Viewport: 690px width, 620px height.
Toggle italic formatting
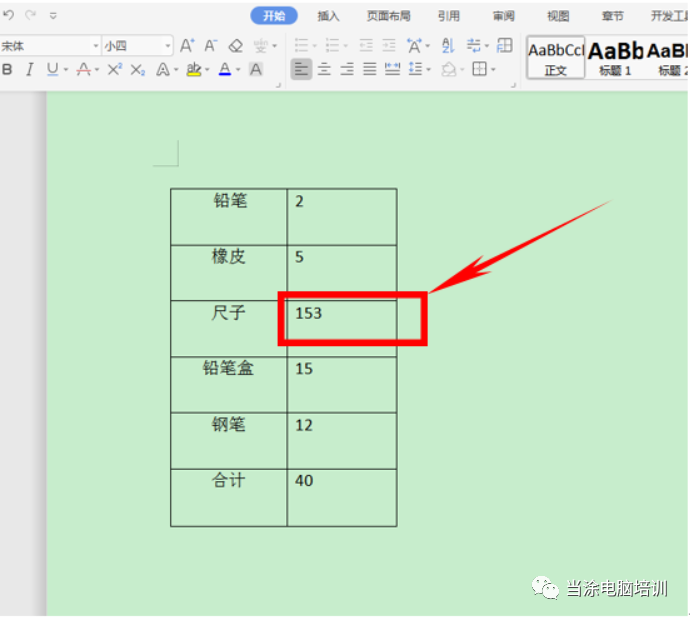click(x=29, y=69)
